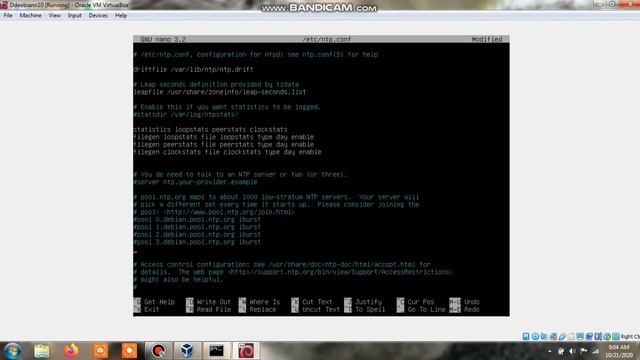Click the Get Help shortcut label
Image resolution: width=640 pixels, height=360 pixels.
159,302
